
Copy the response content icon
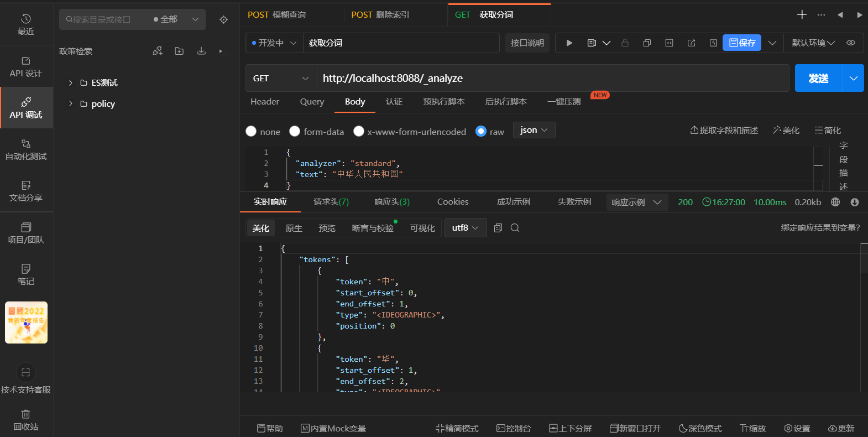coord(498,228)
